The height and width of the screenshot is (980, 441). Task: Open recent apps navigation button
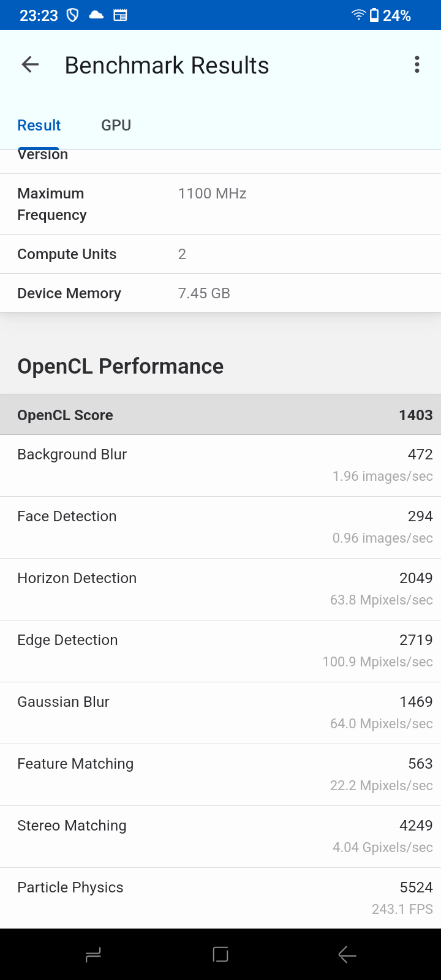click(x=93, y=954)
